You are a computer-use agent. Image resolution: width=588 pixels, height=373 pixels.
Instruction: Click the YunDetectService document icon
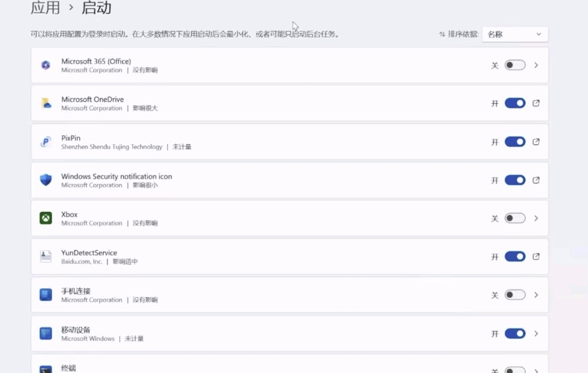[45, 257]
